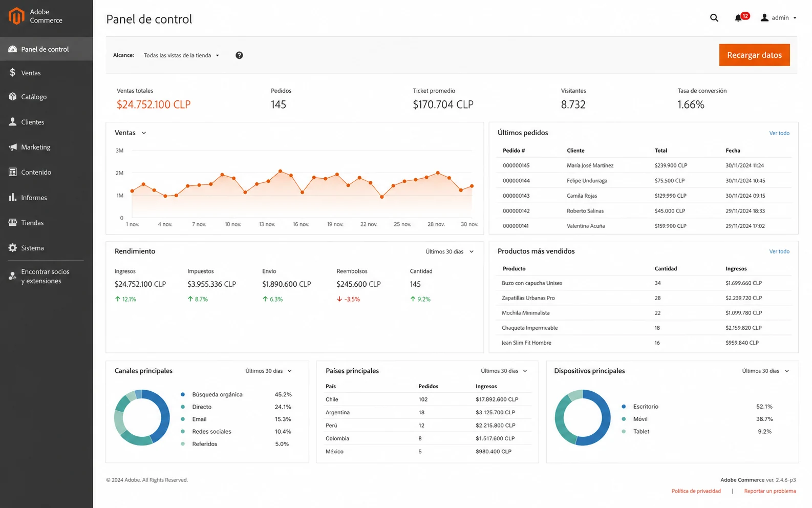Image resolution: width=812 pixels, height=508 pixels.
Task: Click the Búsqueda orgánica legend dot
Action: [x=183, y=394]
